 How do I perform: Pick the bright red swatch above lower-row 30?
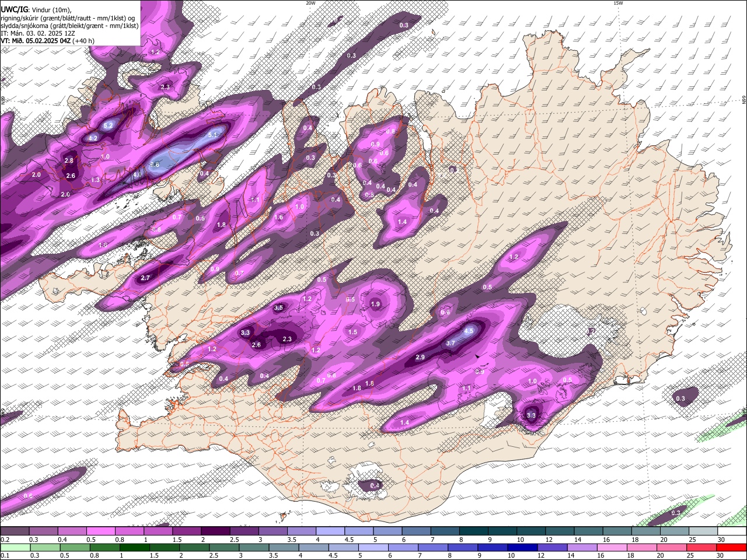[x=731, y=547]
